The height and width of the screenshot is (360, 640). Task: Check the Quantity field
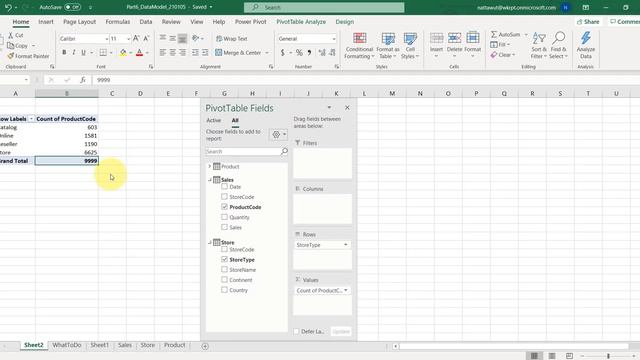224,217
